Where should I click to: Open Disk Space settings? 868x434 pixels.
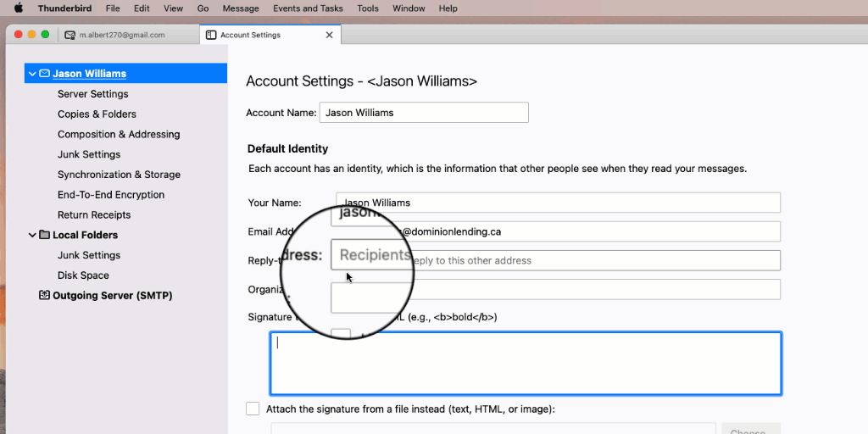pyautogui.click(x=83, y=275)
